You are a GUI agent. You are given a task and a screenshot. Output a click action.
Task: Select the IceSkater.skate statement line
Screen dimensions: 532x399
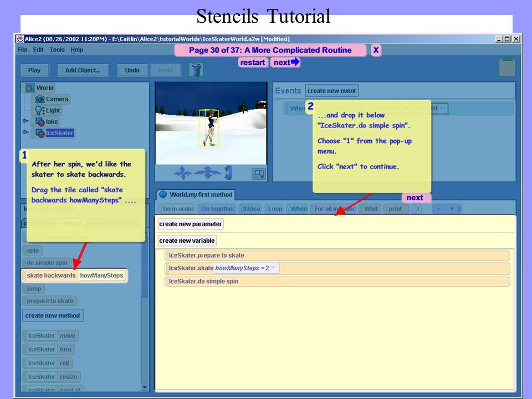coord(337,268)
